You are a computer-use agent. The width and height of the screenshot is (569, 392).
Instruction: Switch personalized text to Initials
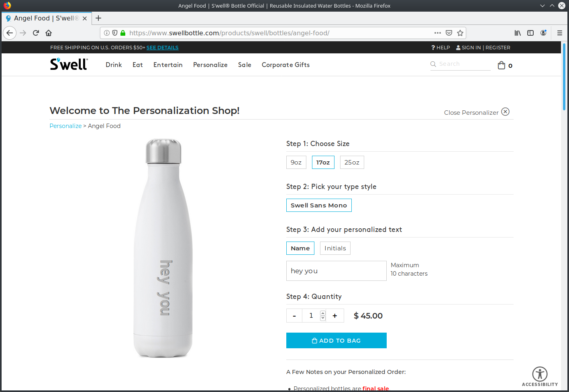pyautogui.click(x=335, y=248)
